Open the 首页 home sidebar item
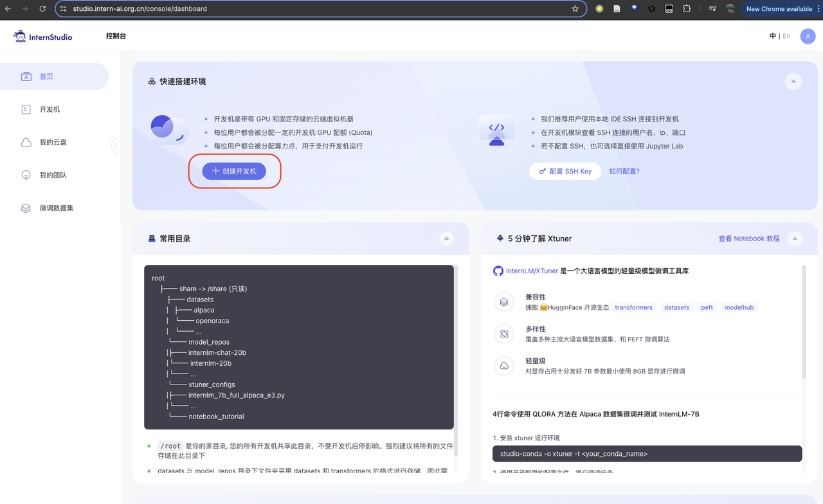This screenshot has height=504, width=823. pyautogui.click(x=54, y=76)
